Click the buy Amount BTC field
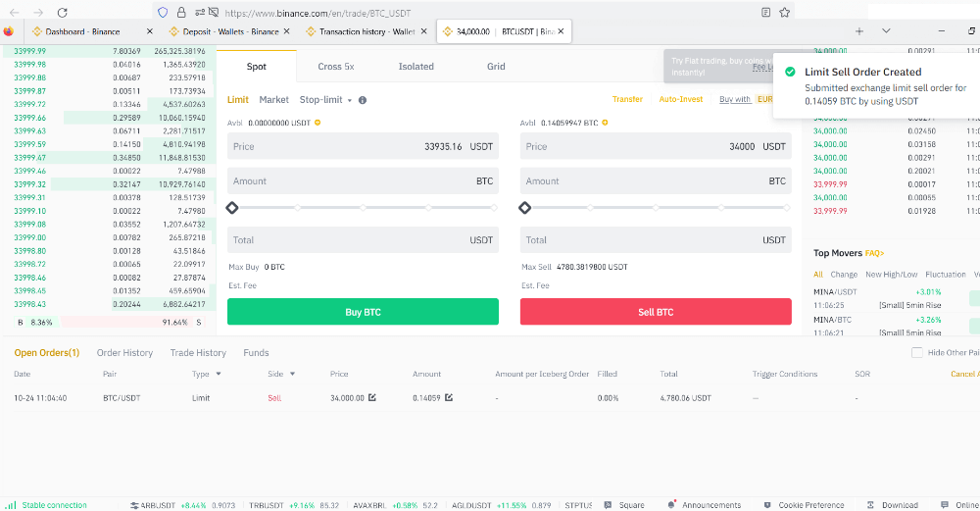This screenshot has width=980, height=511. [x=364, y=180]
